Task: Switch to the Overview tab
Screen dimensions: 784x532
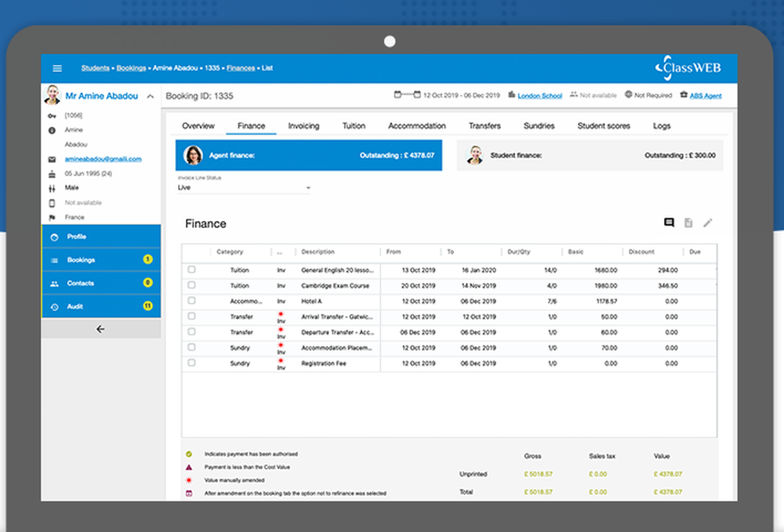Action: pos(198,126)
